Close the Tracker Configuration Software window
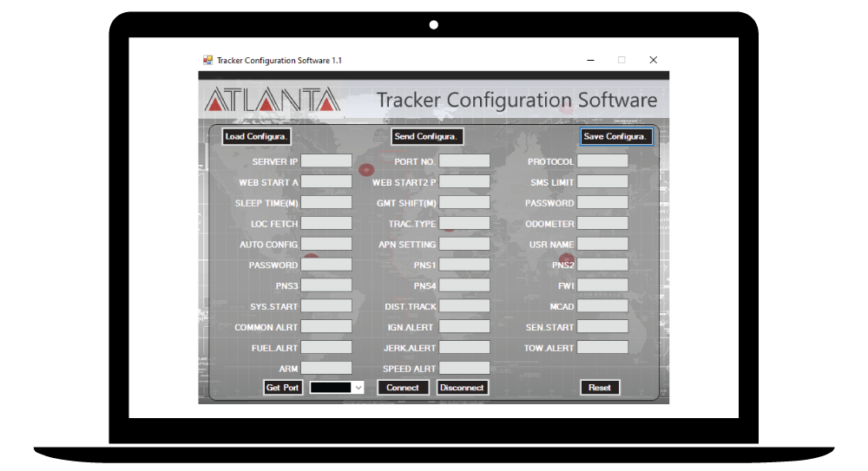Image resolution: width=868 pixels, height=471 pixels. (654, 60)
